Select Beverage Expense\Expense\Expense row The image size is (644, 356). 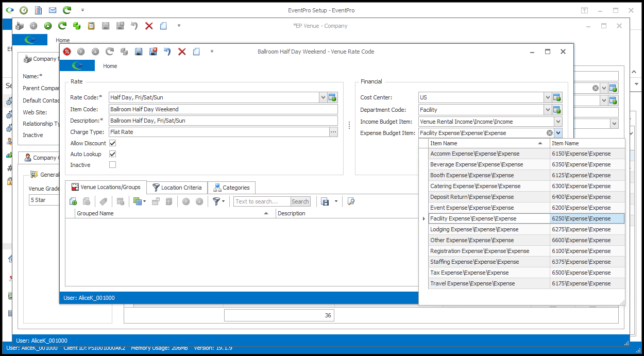527,164
